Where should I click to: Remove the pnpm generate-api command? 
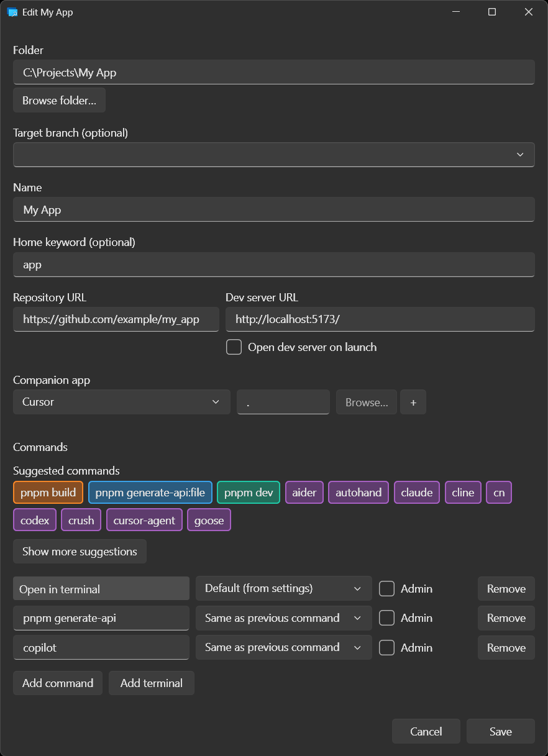(x=506, y=617)
